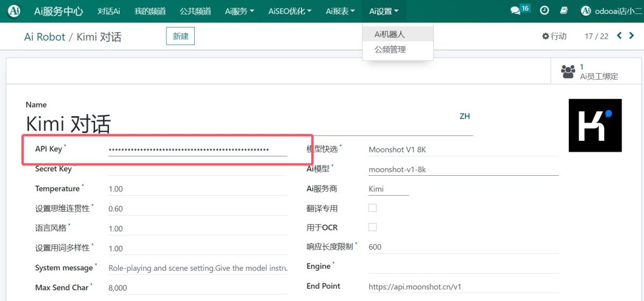Toggle the 用于OCR checkbox
Image resolution: width=644 pixels, height=301 pixels.
372,227
